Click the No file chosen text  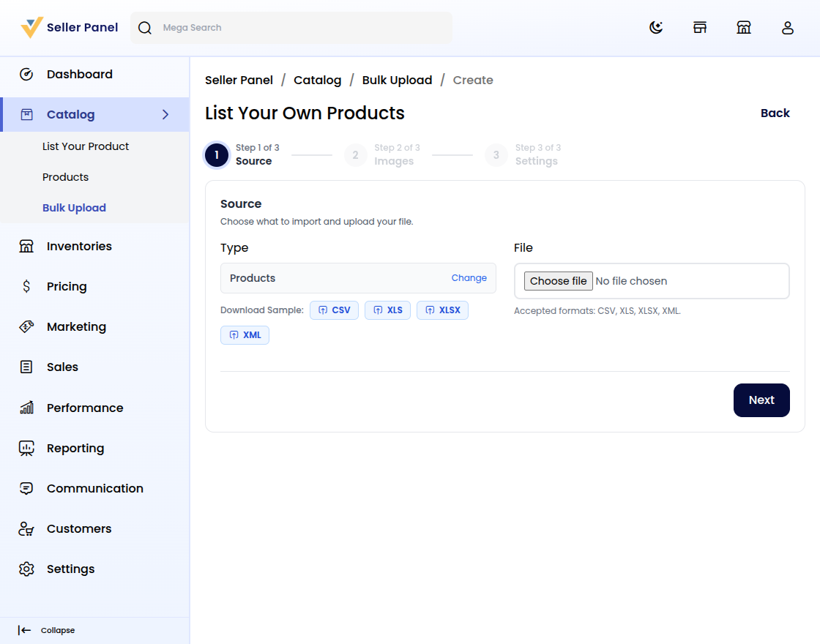(x=631, y=281)
